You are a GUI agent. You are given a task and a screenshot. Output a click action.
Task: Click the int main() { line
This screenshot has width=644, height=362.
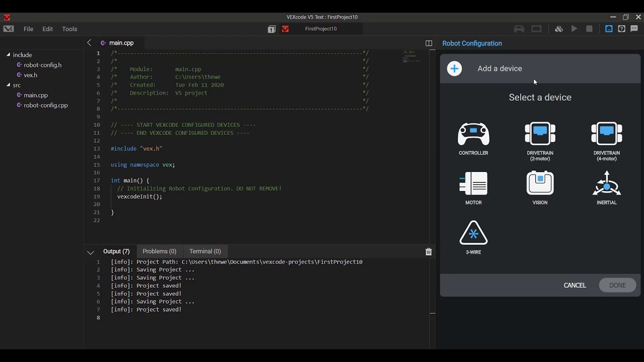(x=130, y=180)
